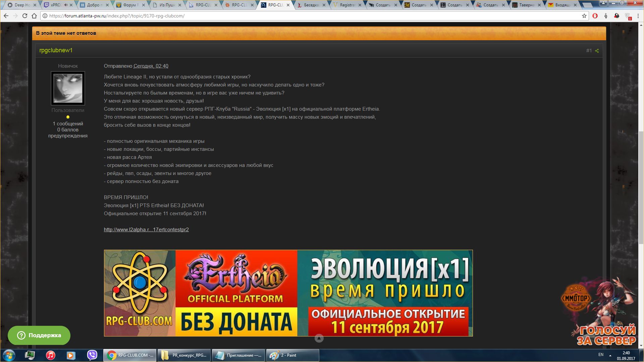Show hidden system tray icons
The image size is (644, 362).
(x=610, y=355)
